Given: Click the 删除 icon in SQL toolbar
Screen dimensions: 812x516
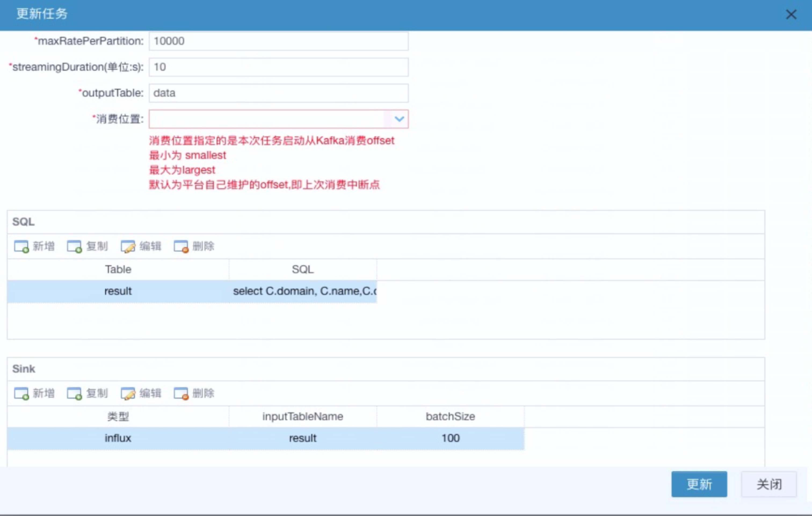Looking at the screenshot, I should click(181, 246).
